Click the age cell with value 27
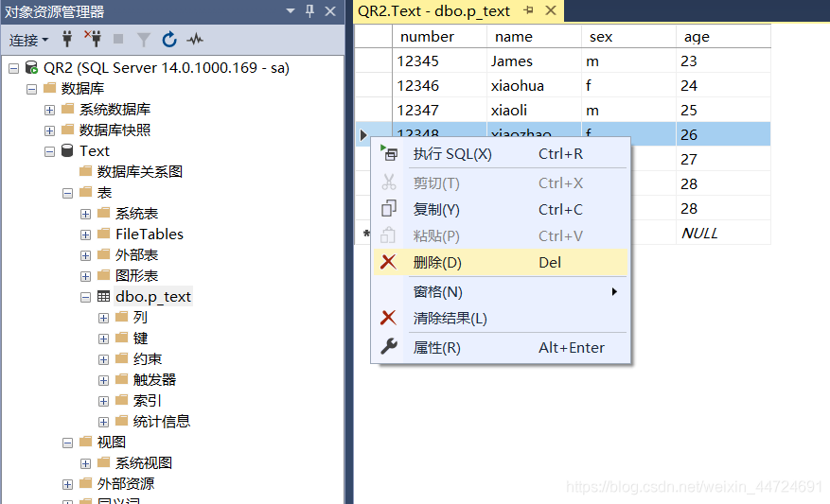The height and width of the screenshot is (504, 830). [x=723, y=159]
